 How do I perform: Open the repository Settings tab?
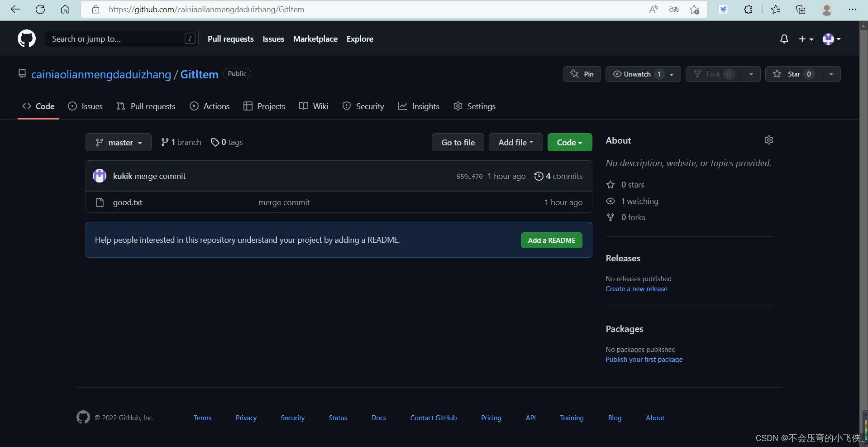[x=474, y=106]
